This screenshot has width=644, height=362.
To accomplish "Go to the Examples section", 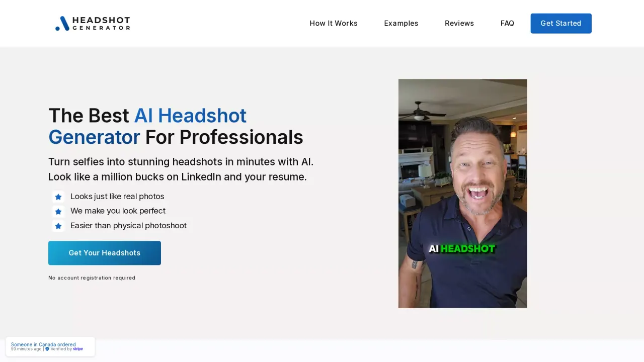I will tap(401, 23).
